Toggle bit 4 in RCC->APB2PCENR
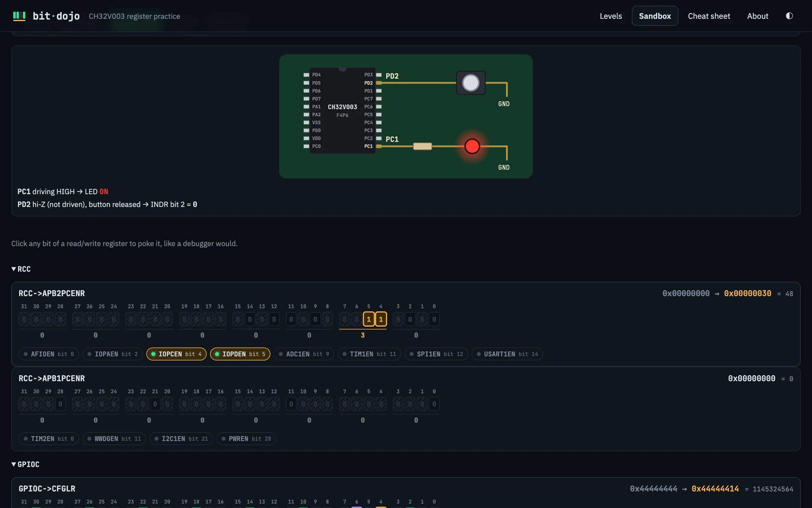812x508 pixels. 381,319
